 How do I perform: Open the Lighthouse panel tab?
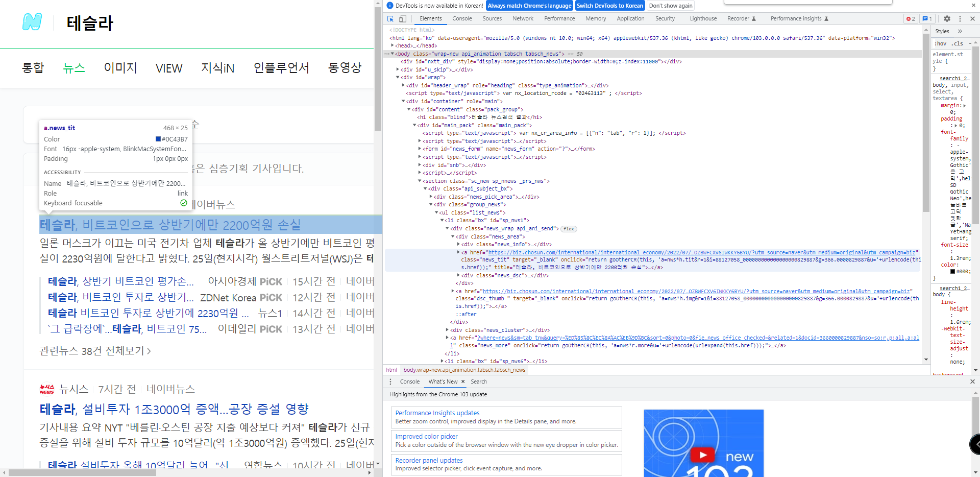click(703, 18)
